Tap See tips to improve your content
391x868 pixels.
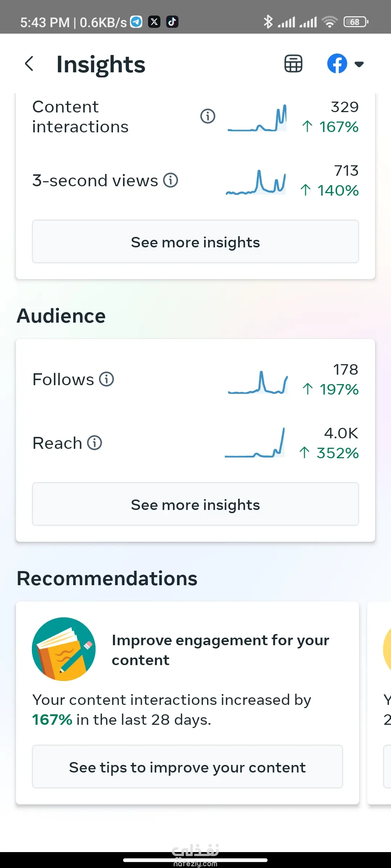tap(188, 767)
